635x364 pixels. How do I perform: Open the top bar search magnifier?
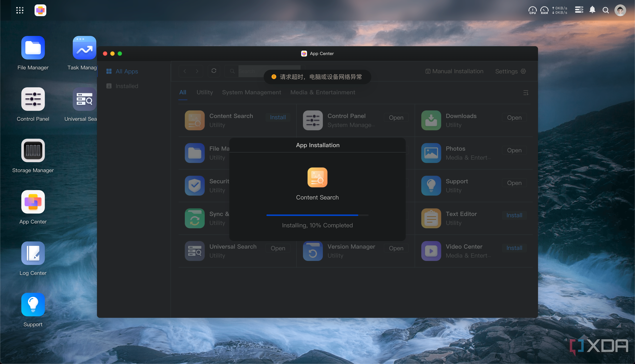tap(605, 10)
